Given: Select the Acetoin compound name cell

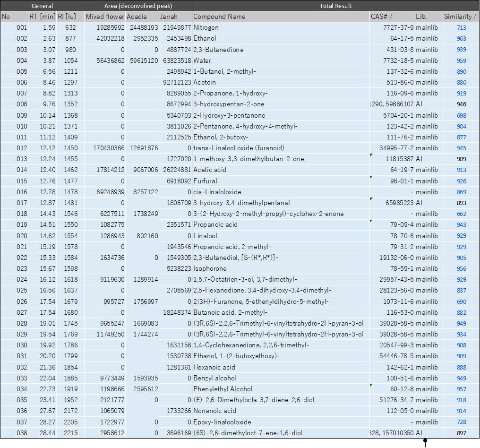Looking at the screenshot, I should coord(206,82).
